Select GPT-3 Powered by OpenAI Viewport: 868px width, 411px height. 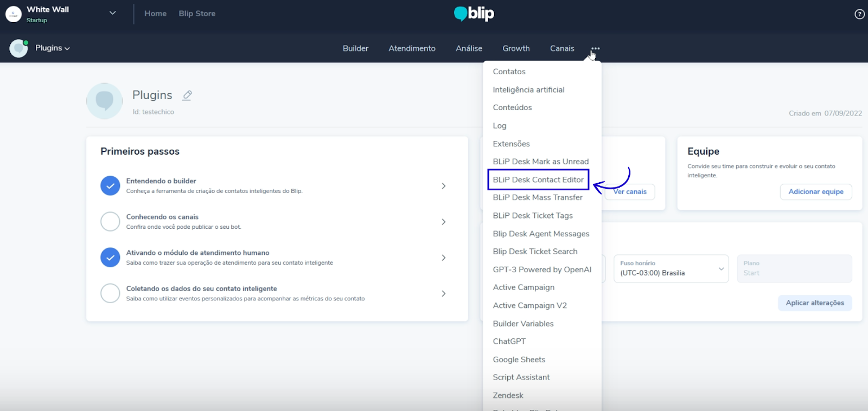pyautogui.click(x=542, y=269)
